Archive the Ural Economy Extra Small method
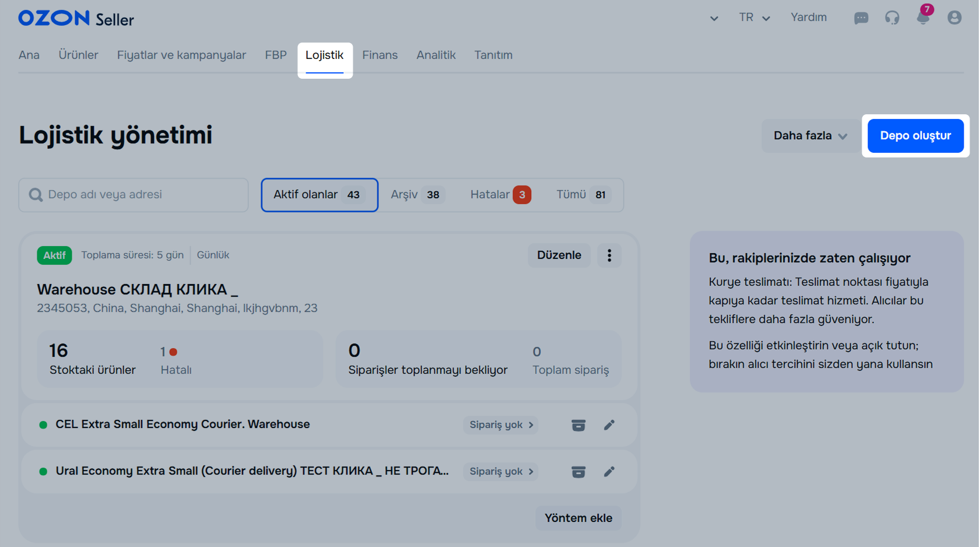The image size is (980, 547). (x=578, y=472)
